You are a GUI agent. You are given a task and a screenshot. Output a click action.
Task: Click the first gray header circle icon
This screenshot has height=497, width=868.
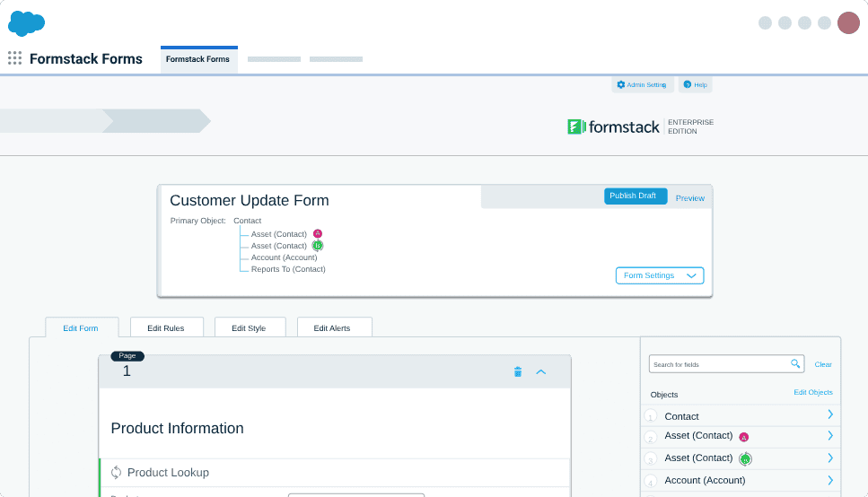coord(765,22)
